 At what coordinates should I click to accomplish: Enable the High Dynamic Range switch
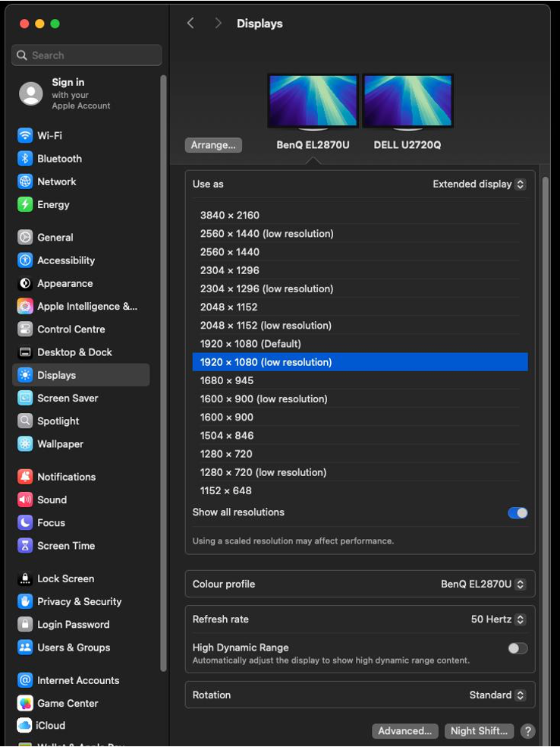coord(518,648)
